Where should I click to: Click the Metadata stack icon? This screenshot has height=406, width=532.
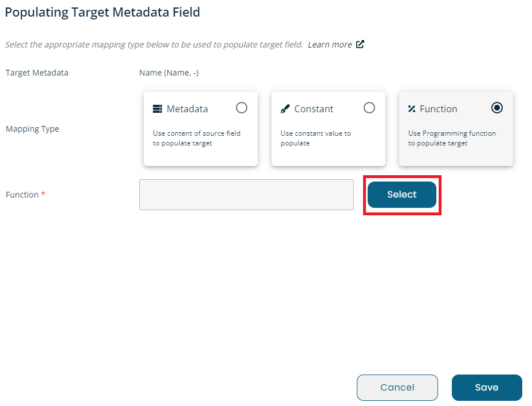157,109
